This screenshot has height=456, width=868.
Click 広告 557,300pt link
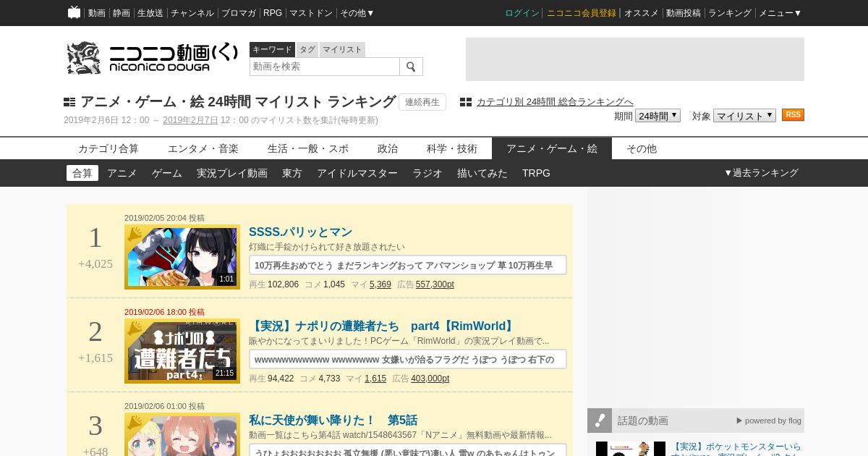(435, 284)
